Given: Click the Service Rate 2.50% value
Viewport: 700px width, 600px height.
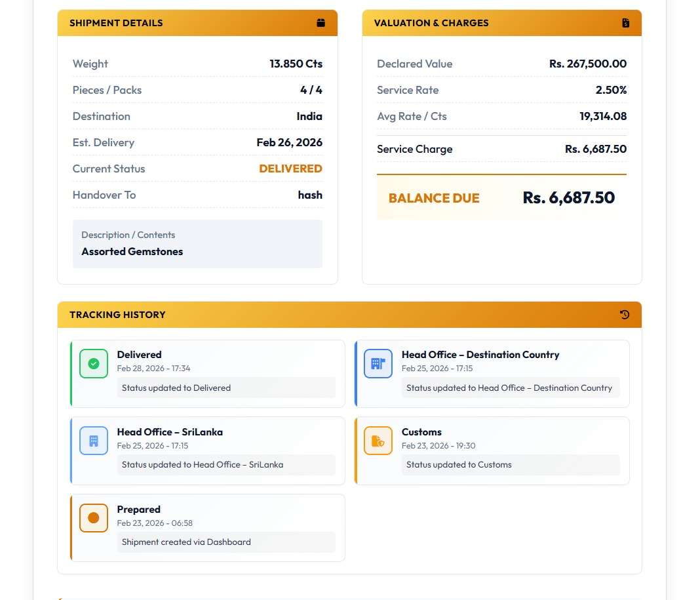Looking at the screenshot, I should 611,90.
